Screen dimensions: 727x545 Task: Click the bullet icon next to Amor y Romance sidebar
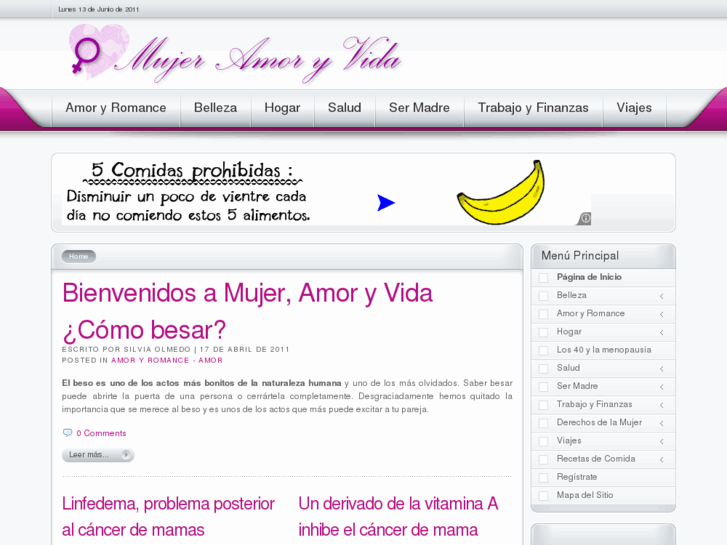pos(543,314)
